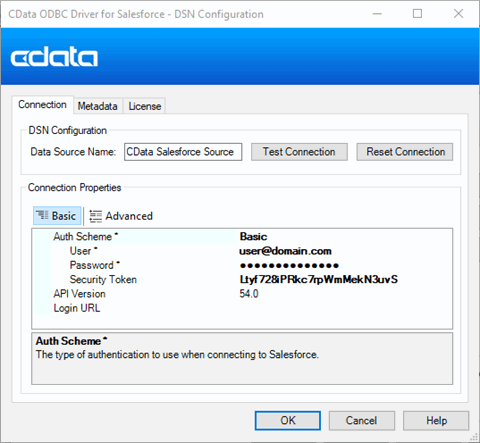Select the Connection tab
480x443 pixels.
[x=42, y=105]
